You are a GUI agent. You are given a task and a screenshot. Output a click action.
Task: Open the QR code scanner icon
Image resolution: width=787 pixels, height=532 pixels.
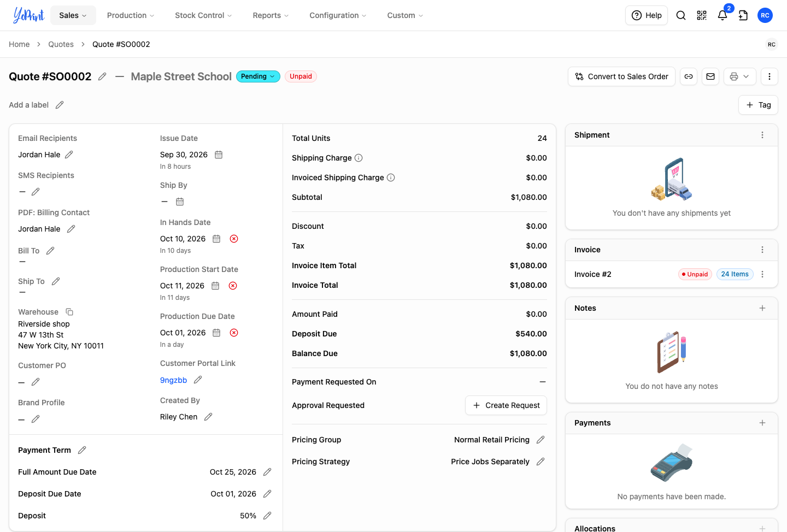click(702, 15)
